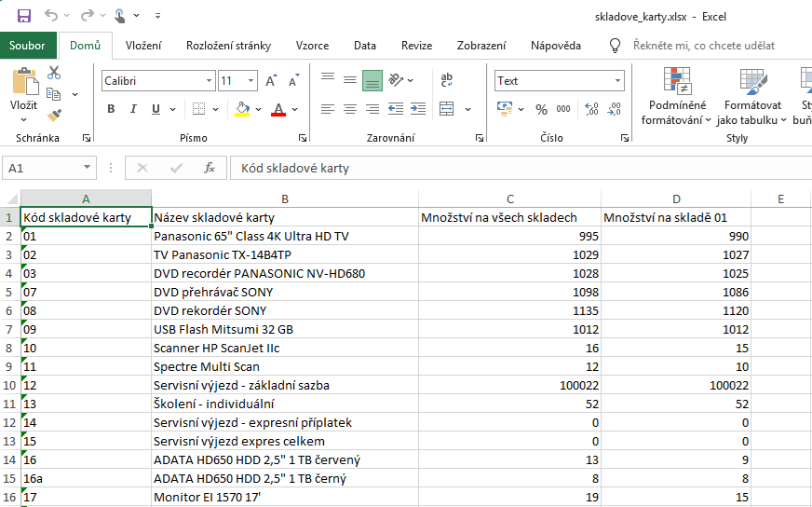
Task: Open fill color palette dropdown
Action: [x=259, y=109]
